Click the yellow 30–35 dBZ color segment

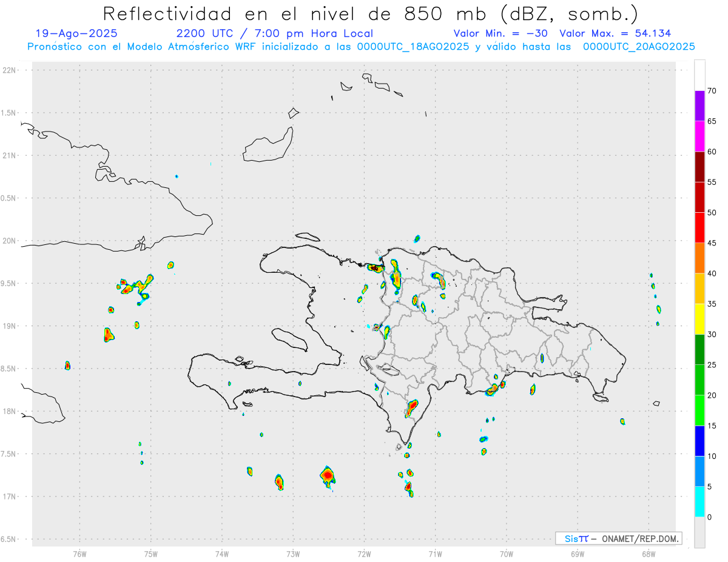tap(699, 319)
